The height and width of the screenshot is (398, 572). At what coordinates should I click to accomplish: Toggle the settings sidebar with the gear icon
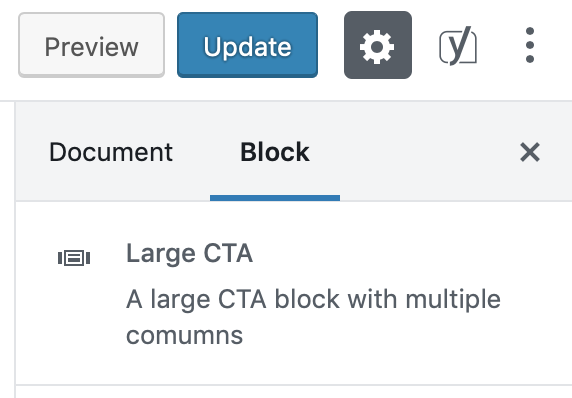pos(378,45)
